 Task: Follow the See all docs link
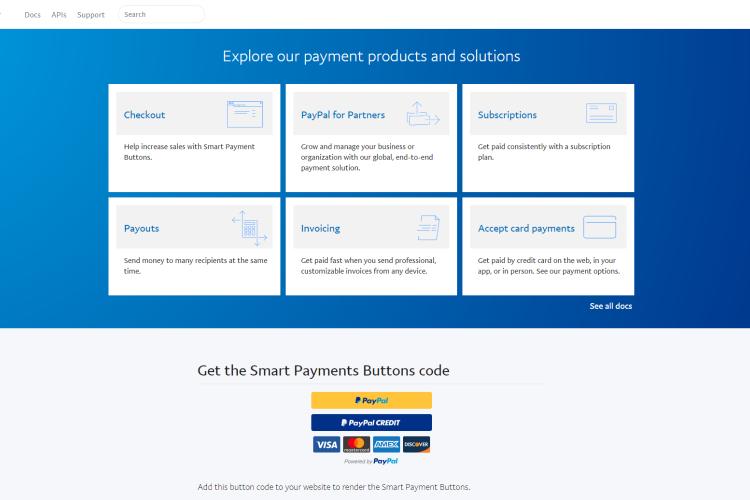[611, 306]
